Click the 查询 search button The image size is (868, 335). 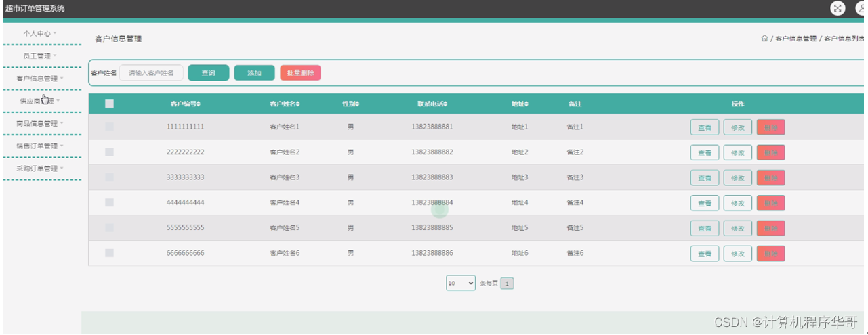pos(209,73)
